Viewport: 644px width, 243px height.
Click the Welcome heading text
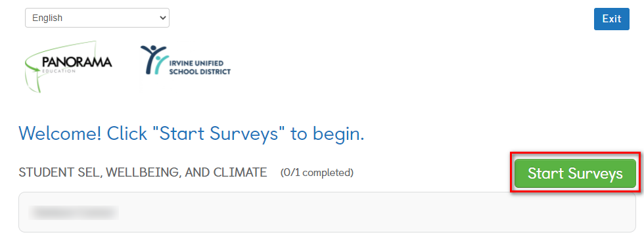(x=191, y=133)
